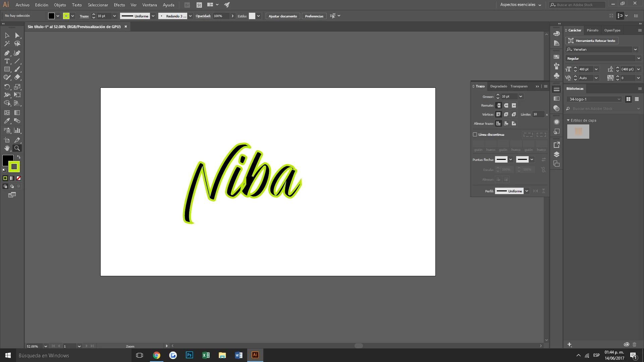Choose the Direct Selection tool
644x362 pixels.
(x=17, y=36)
